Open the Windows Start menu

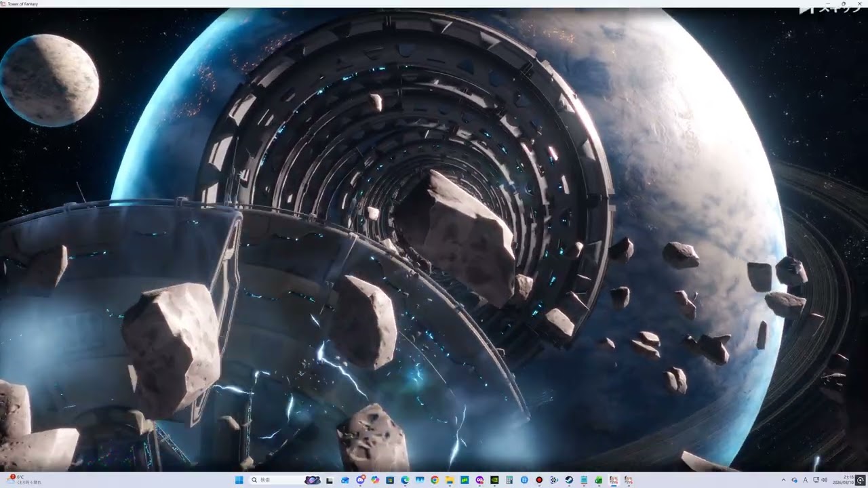point(239,480)
